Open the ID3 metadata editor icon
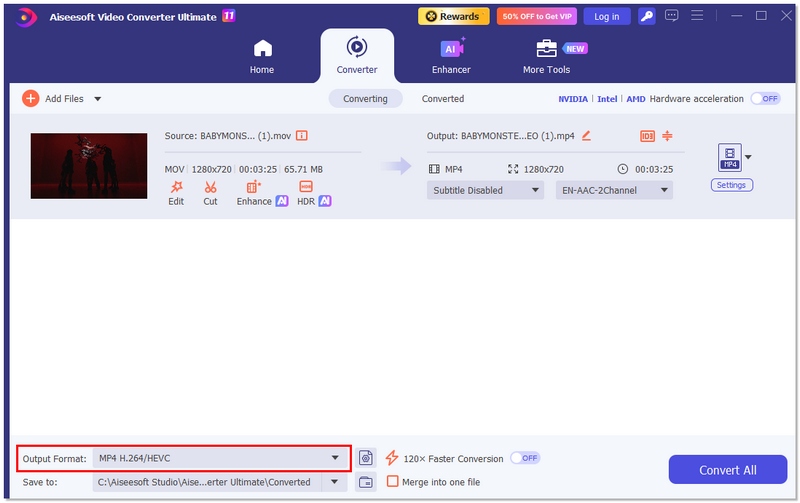Viewport: 800px width, 503px height. (646, 136)
